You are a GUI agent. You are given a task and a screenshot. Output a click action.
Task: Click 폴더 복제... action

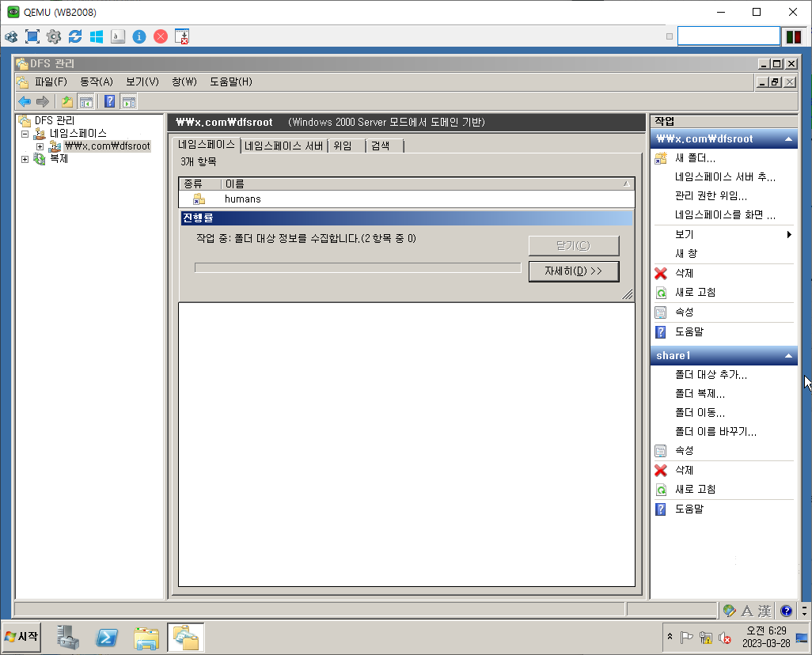coord(700,394)
